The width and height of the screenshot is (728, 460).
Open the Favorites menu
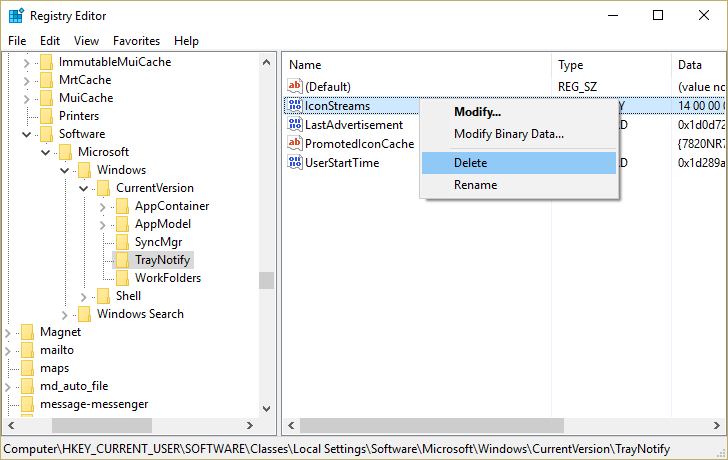(x=136, y=41)
